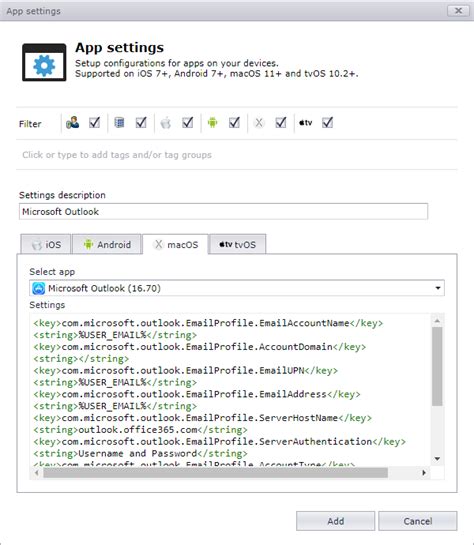
Task: Click the Add button
Action: click(x=335, y=521)
